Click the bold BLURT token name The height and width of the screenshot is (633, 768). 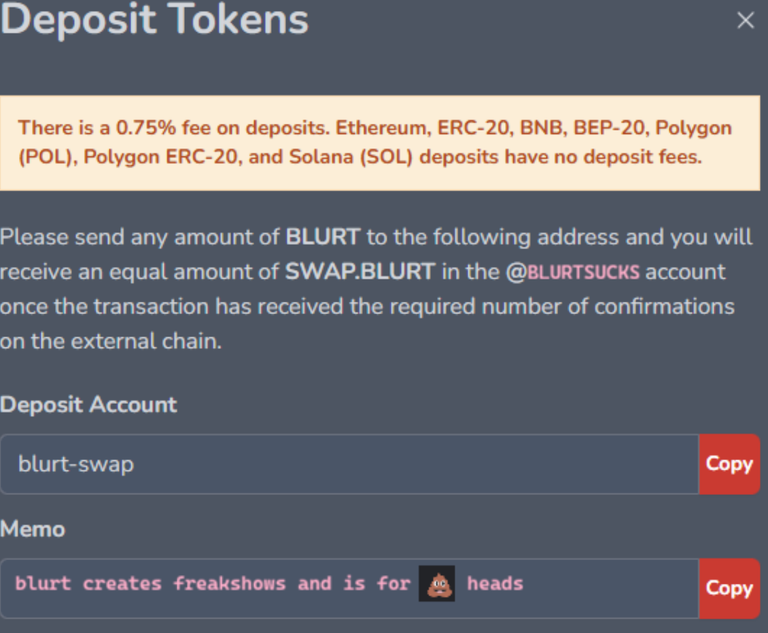pos(324,238)
